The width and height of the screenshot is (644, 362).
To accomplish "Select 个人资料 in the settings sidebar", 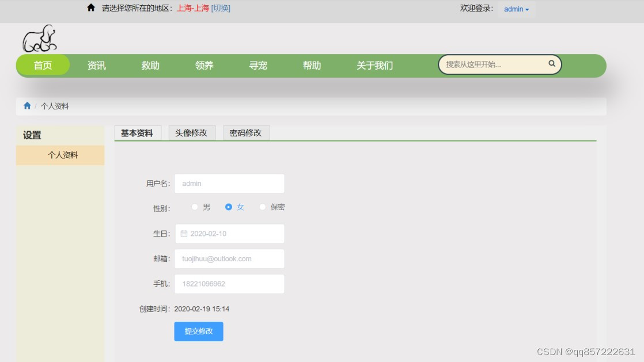I will click(60, 155).
